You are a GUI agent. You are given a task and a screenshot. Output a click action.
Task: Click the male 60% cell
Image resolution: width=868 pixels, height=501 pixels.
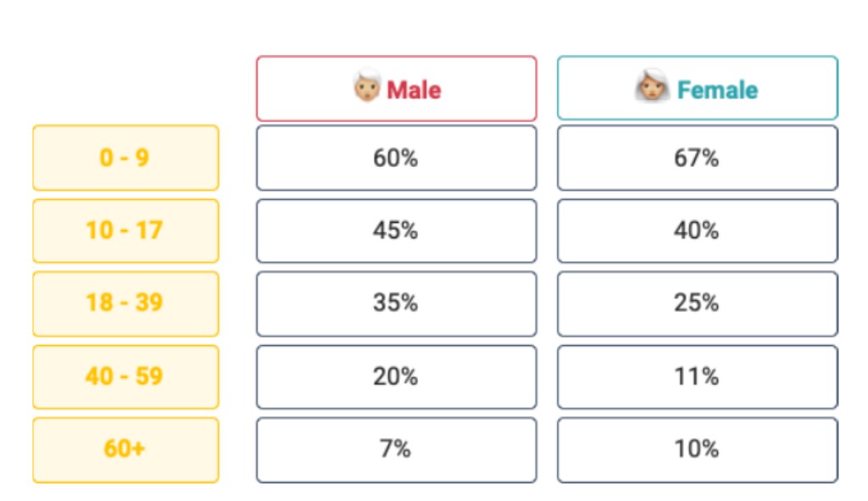(x=397, y=159)
